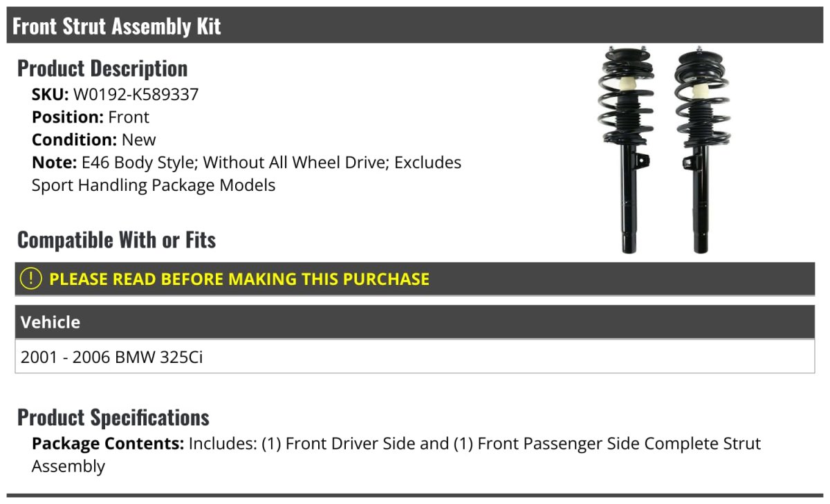The image size is (830, 504).
Task: Click the left strut assembly image
Action: click(x=627, y=149)
